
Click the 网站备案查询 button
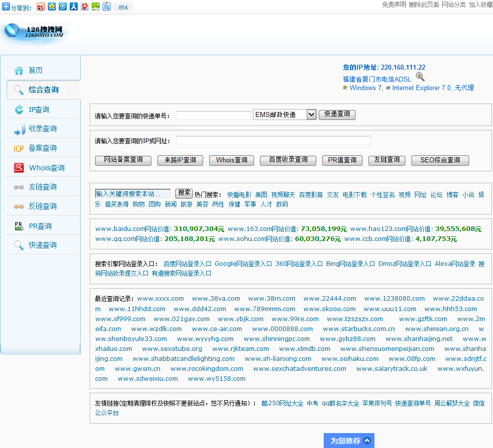pos(123,160)
